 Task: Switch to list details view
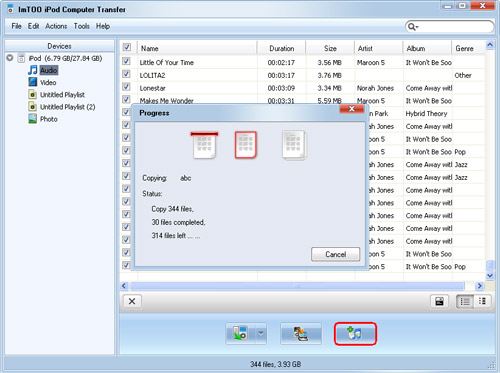click(465, 301)
